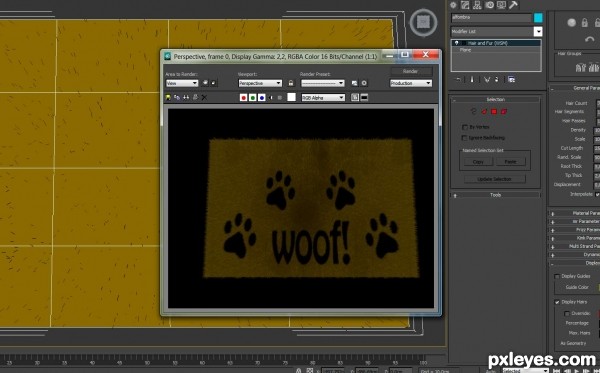The height and width of the screenshot is (373, 600).
Task: Click Edit Region icon in render window
Action: coord(205,83)
